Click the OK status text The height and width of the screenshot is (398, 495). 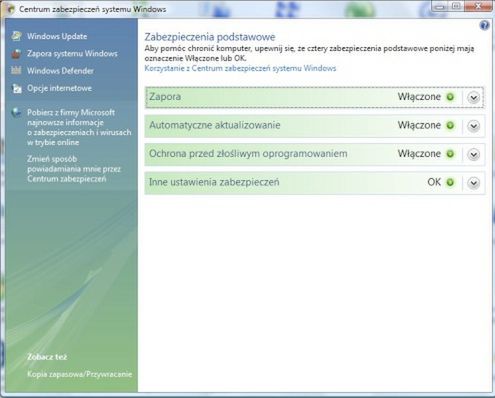pos(434,182)
